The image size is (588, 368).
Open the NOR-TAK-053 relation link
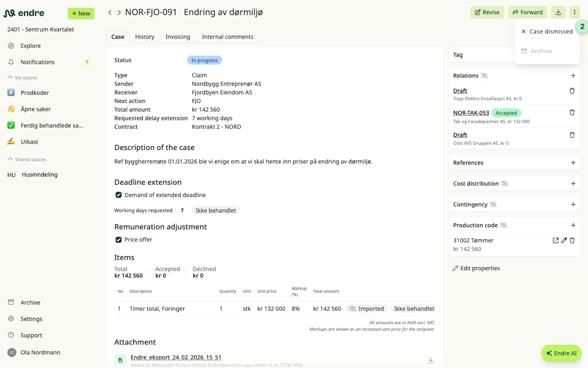tap(471, 113)
